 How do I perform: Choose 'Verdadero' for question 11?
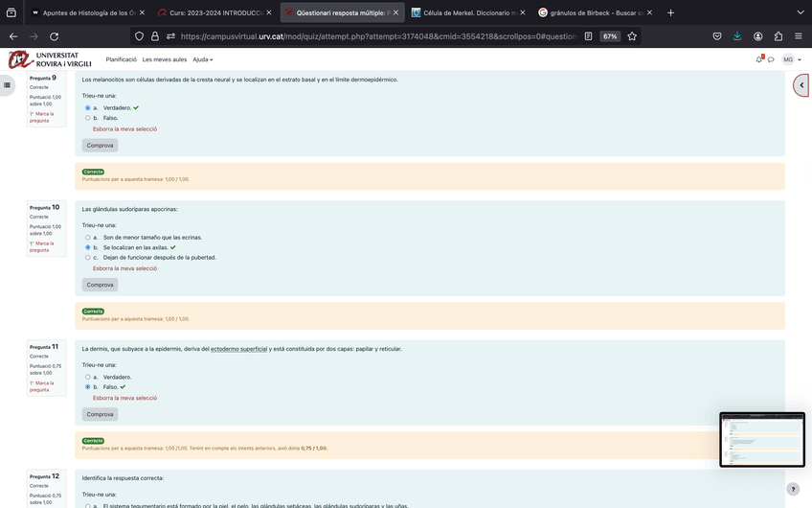click(x=88, y=377)
